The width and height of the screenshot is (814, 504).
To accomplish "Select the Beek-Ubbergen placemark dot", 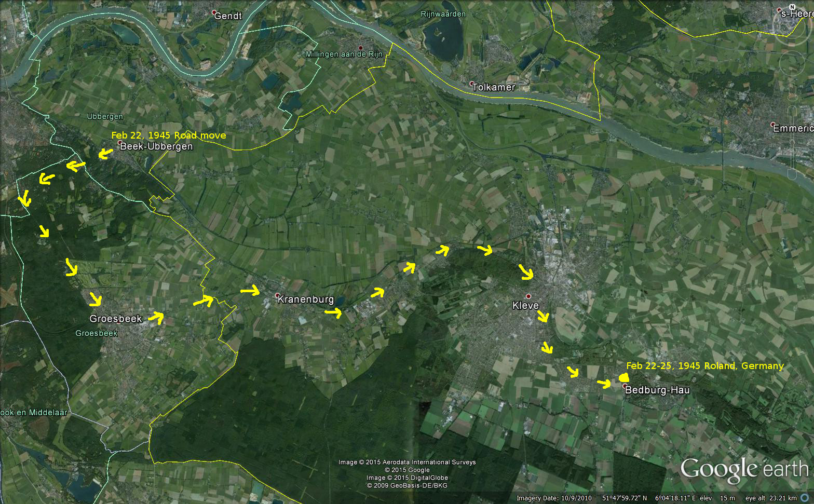I will pos(120,142).
